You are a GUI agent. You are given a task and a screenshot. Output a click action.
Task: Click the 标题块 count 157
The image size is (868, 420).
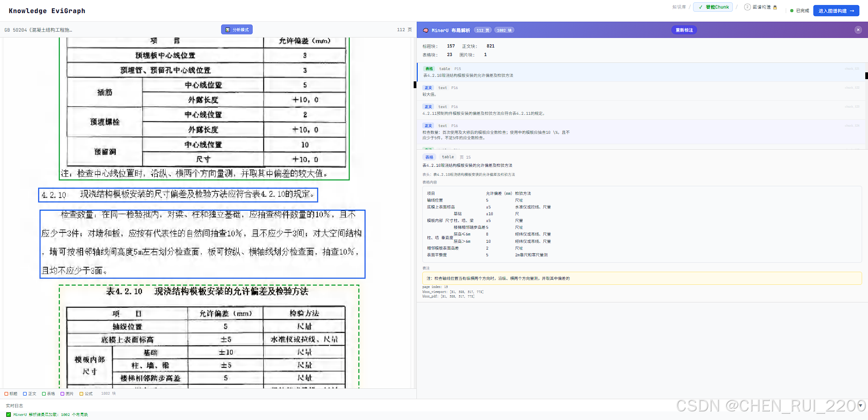[451, 46]
